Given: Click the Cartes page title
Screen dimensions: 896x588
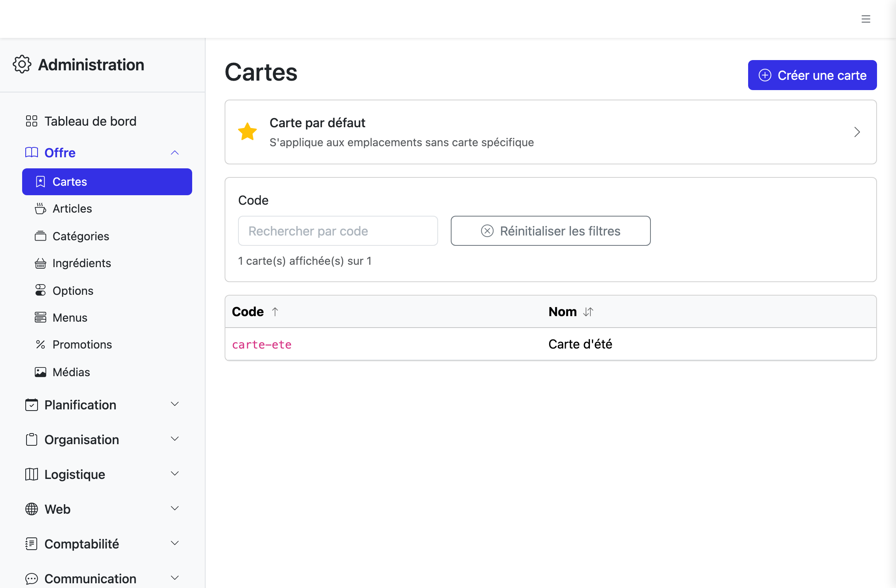Looking at the screenshot, I should [x=261, y=72].
